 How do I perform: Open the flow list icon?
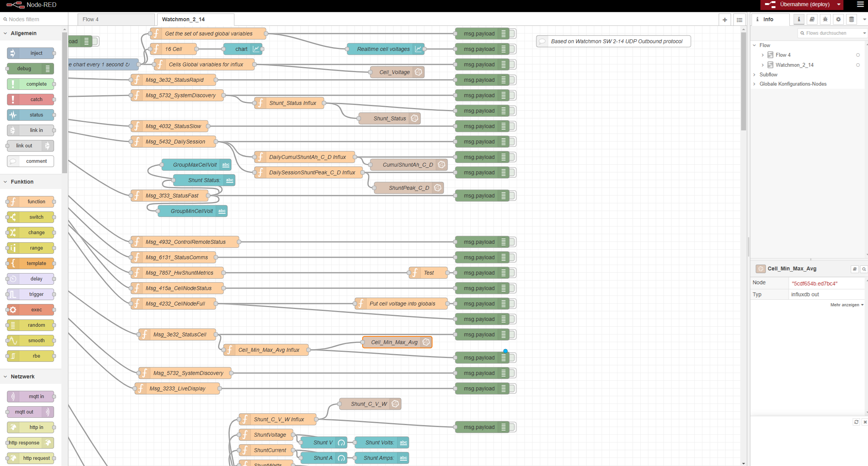pos(739,20)
